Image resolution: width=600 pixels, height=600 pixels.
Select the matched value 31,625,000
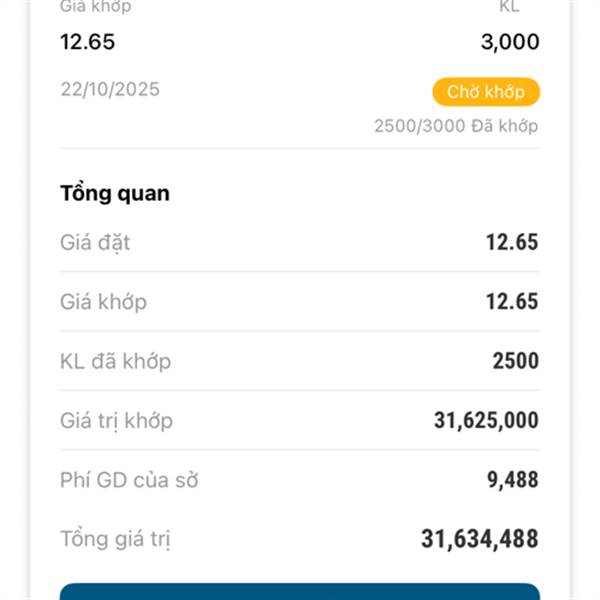(x=486, y=421)
